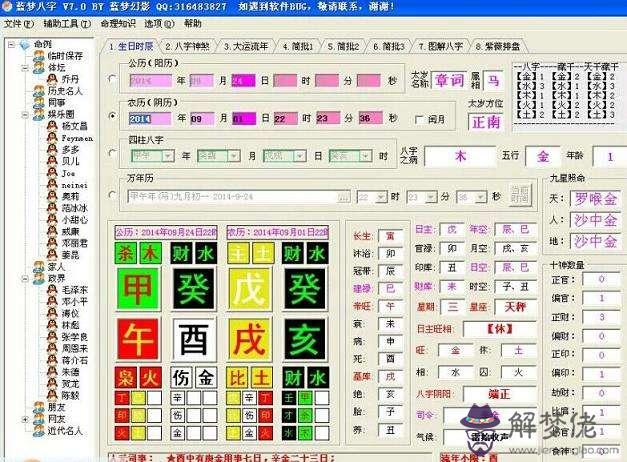Click the person icon beside 杨文昌
This screenshot has width=627, height=462.
52,126
